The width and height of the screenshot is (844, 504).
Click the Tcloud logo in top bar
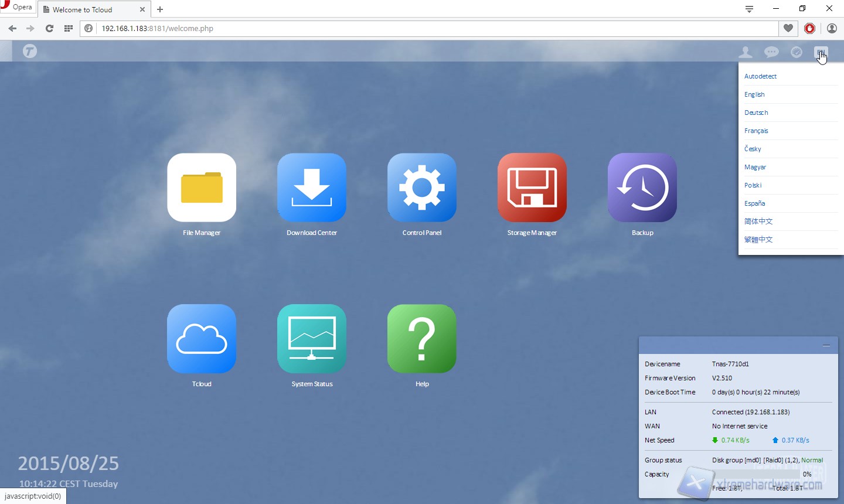30,52
